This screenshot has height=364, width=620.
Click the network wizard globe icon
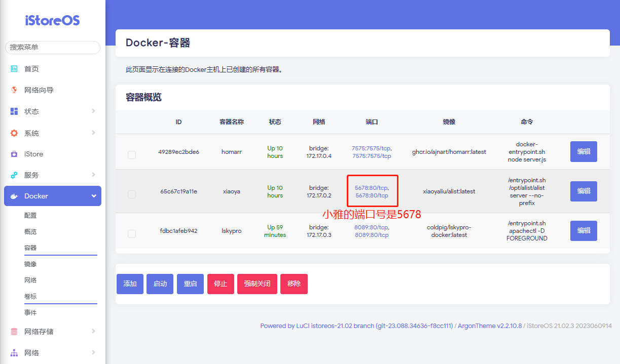(x=14, y=90)
